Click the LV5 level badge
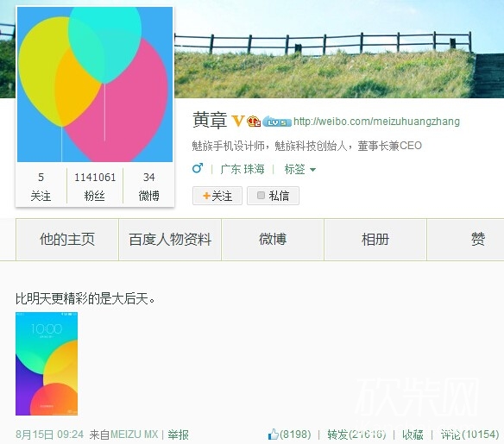Image resolution: width=504 pixels, height=444 pixels. pos(277,122)
